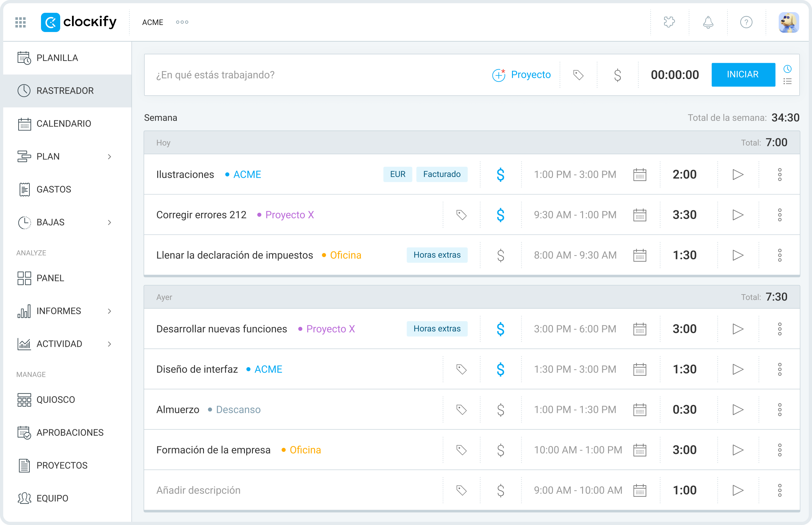Restart the Formación de la empresa timer
The image size is (812, 525).
point(738,450)
